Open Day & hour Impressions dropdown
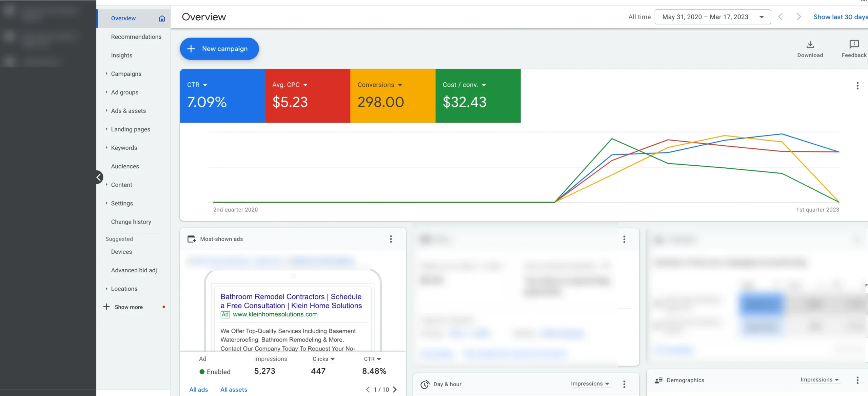This screenshot has height=396, width=868. pyautogui.click(x=590, y=384)
